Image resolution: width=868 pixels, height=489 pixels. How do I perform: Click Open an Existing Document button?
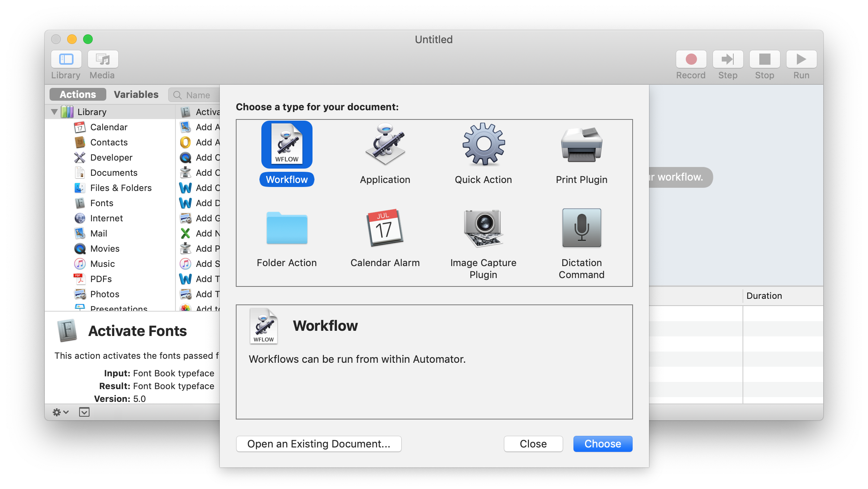[319, 444]
